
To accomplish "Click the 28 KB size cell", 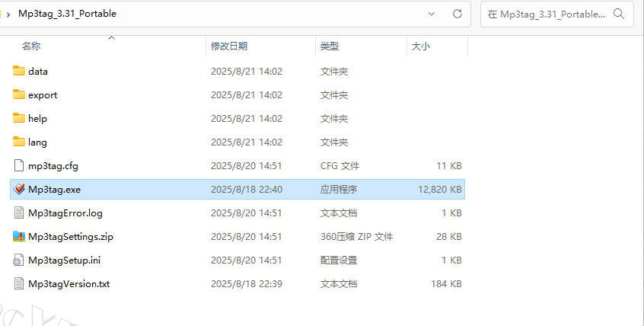I will point(449,237).
